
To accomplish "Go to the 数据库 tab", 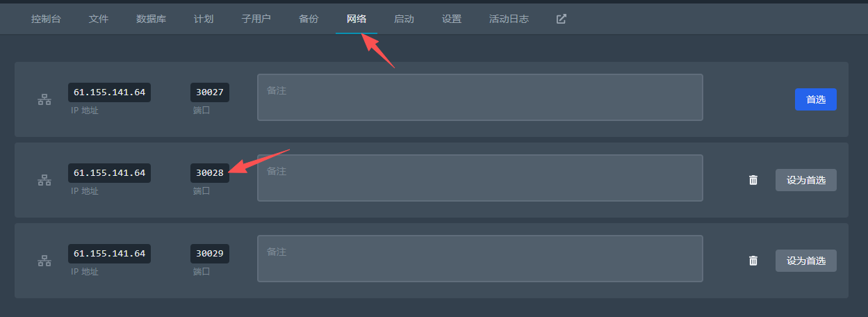I will (x=151, y=19).
